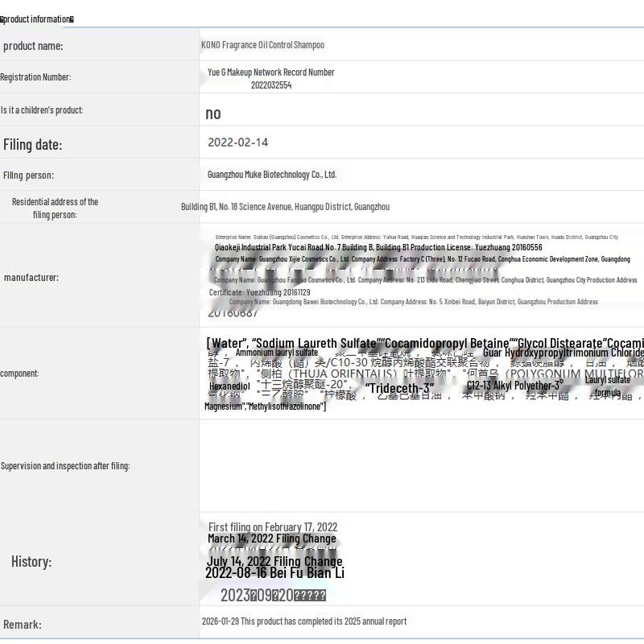Viewport: 644px width, 644px height.
Task: Click the registration number 2022032554
Action: pyautogui.click(x=271, y=85)
